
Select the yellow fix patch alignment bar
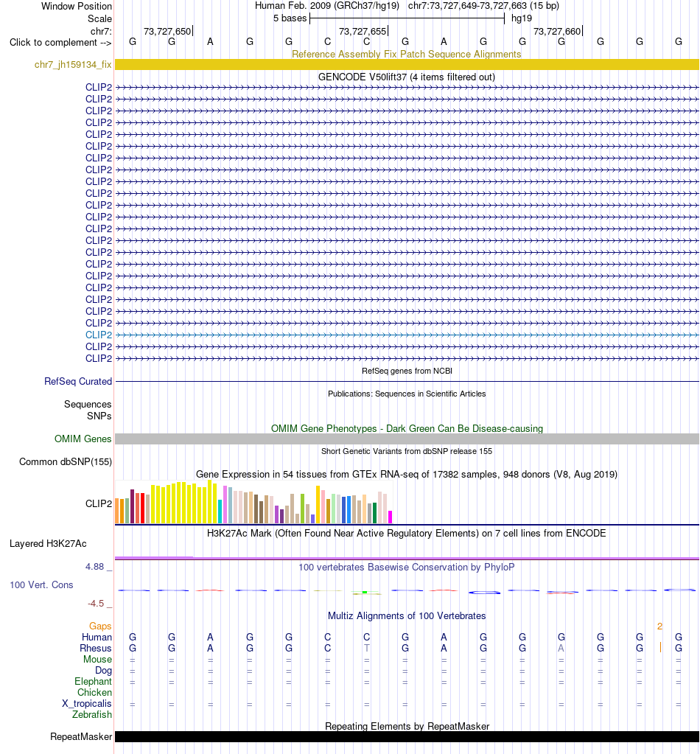click(407, 64)
